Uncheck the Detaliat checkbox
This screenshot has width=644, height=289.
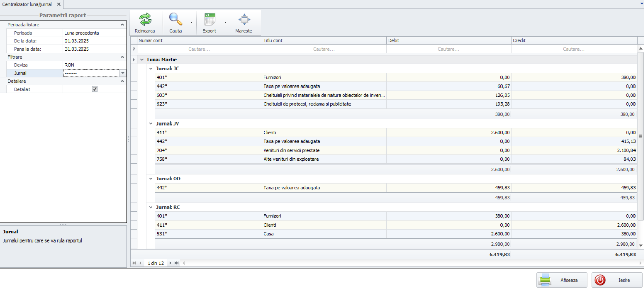95,89
